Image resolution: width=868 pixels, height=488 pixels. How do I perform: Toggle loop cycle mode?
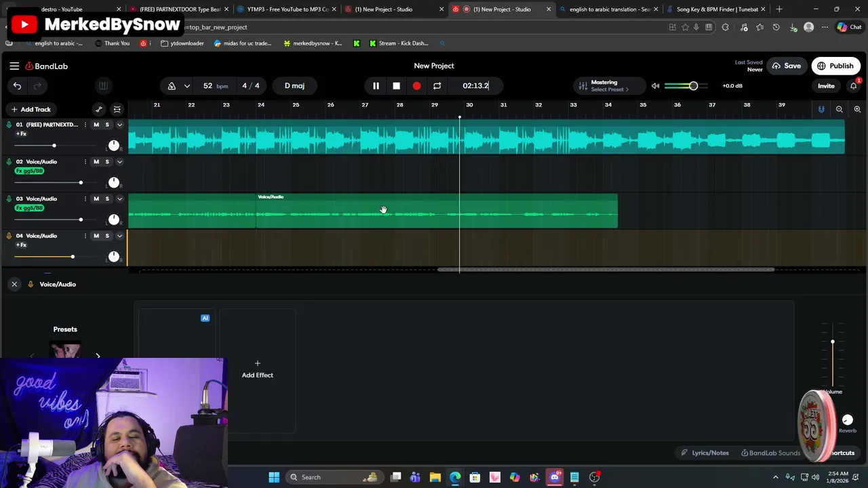(437, 85)
